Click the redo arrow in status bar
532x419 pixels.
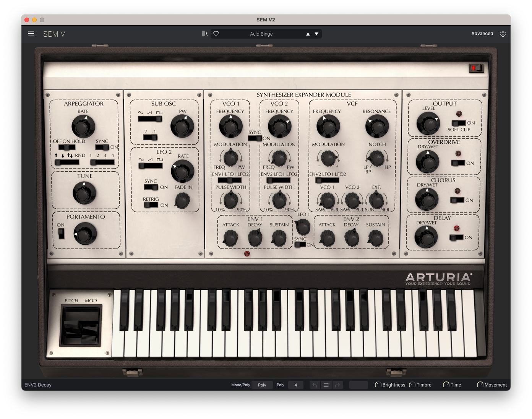click(x=337, y=385)
